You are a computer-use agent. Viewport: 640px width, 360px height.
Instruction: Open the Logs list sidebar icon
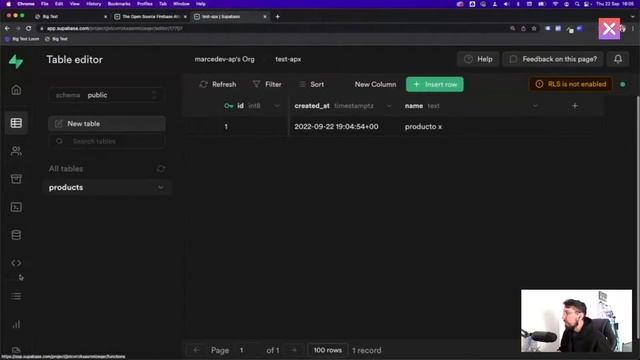[x=16, y=296]
